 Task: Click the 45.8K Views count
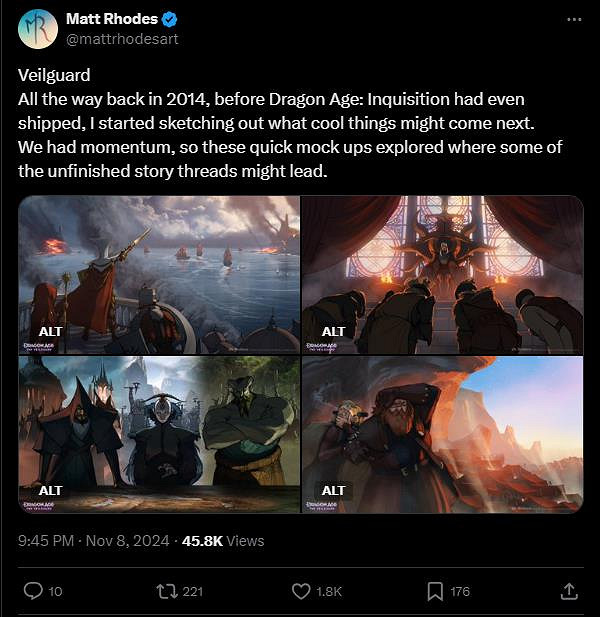(222, 541)
